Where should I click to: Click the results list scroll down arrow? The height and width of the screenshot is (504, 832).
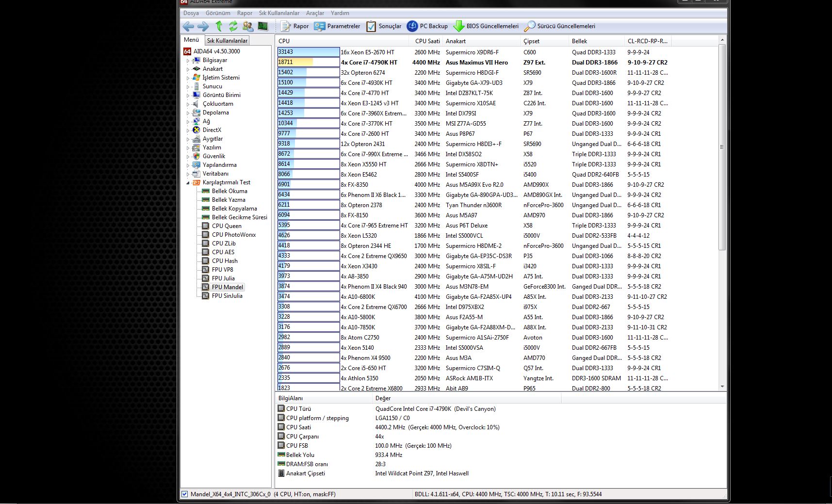pos(722,387)
